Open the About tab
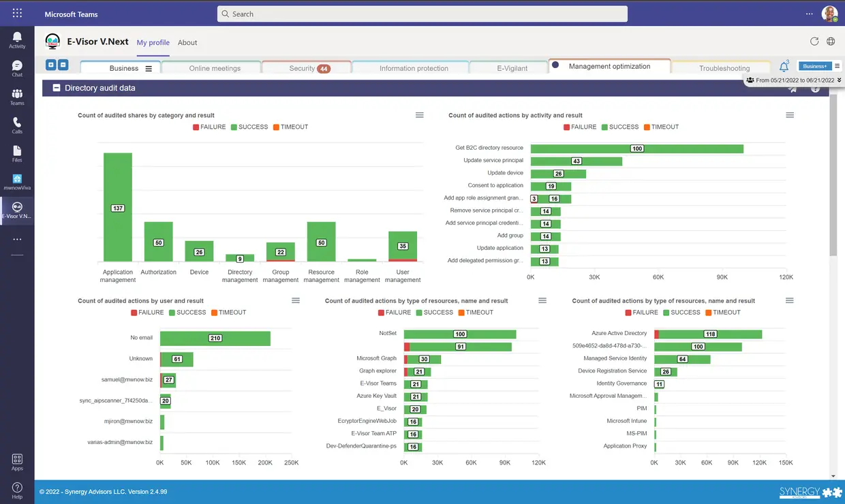This screenshot has width=845, height=504. pos(187,42)
